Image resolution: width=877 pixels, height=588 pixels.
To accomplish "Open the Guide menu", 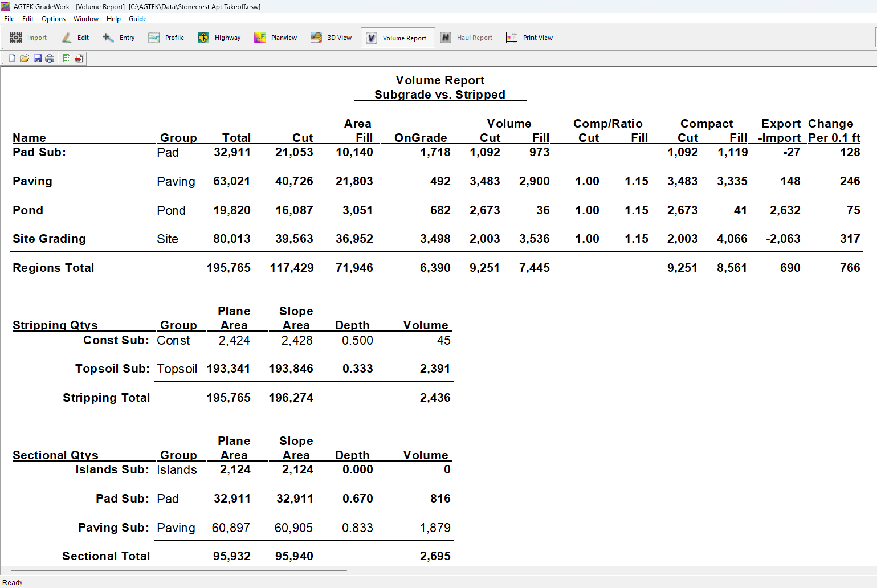I will (137, 19).
